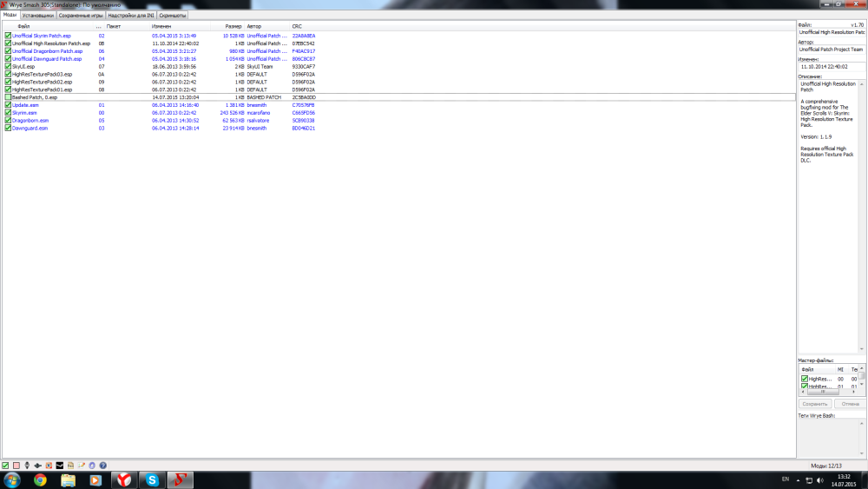Show hidden tray icons arrow
Image resolution: width=868 pixels, height=489 pixels.
(798, 480)
